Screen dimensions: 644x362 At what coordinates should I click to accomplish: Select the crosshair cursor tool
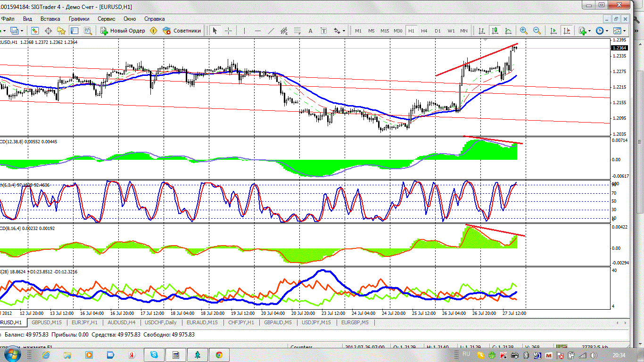point(229,31)
